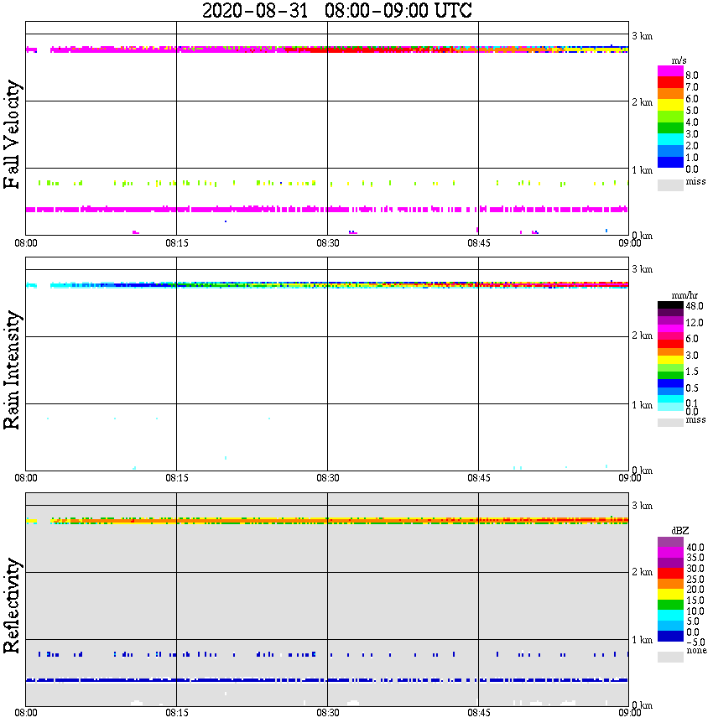713x728 pixels.
Task: Click the gray miss swatch in the mm/hr legend
Action: pyautogui.click(x=670, y=423)
